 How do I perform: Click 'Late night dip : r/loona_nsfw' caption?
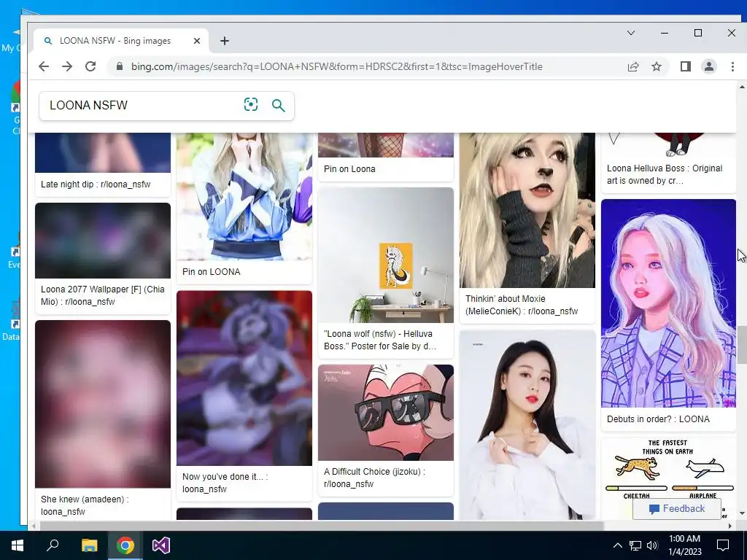coord(96,184)
